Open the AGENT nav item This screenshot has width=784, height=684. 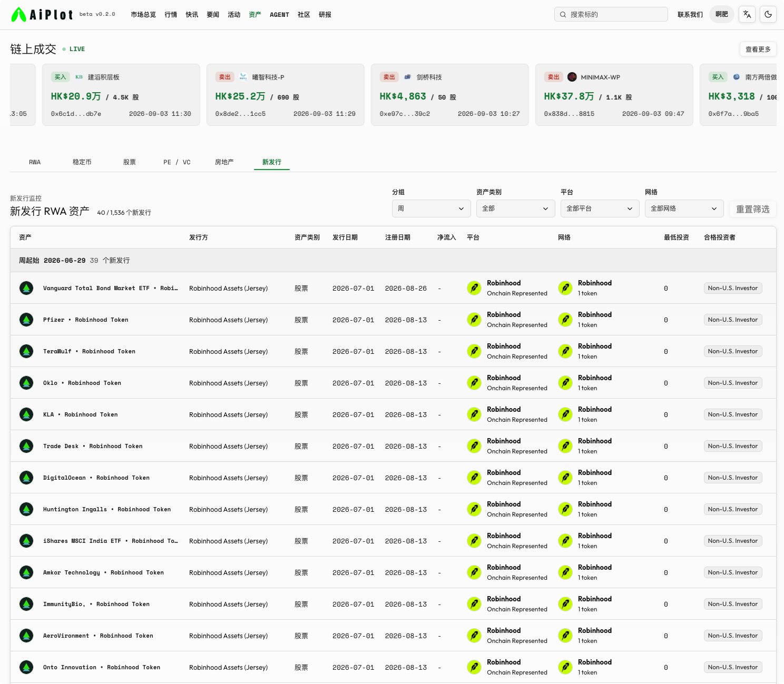pos(279,15)
